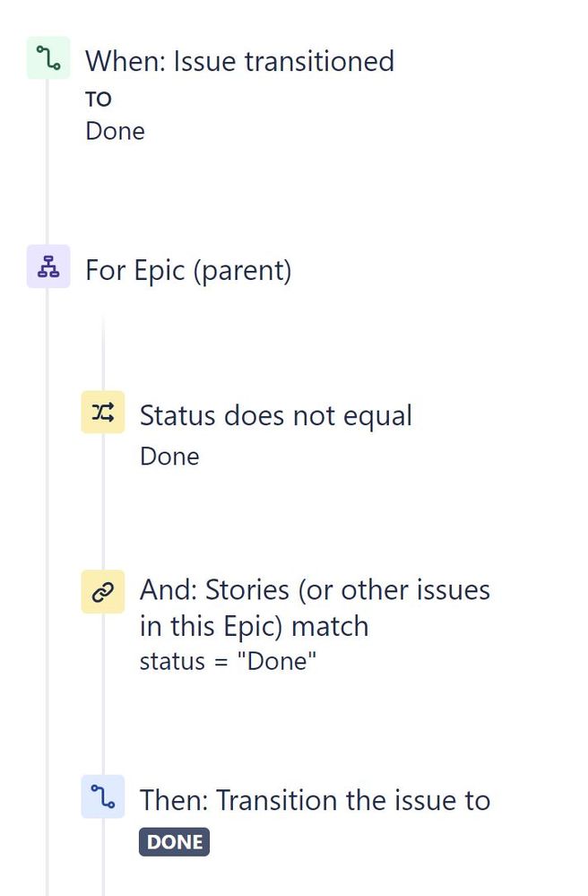Click the Done value under the trigger
Viewport: 588px width, 896px height.
click(x=114, y=130)
